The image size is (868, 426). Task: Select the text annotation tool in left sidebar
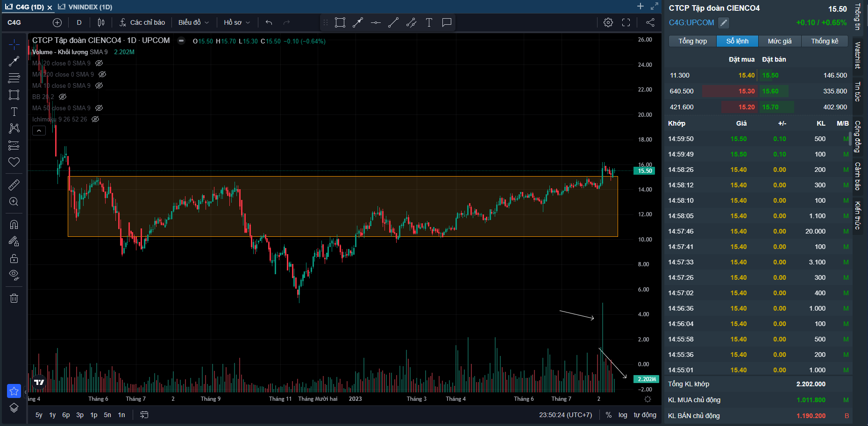click(x=14, y=112)
